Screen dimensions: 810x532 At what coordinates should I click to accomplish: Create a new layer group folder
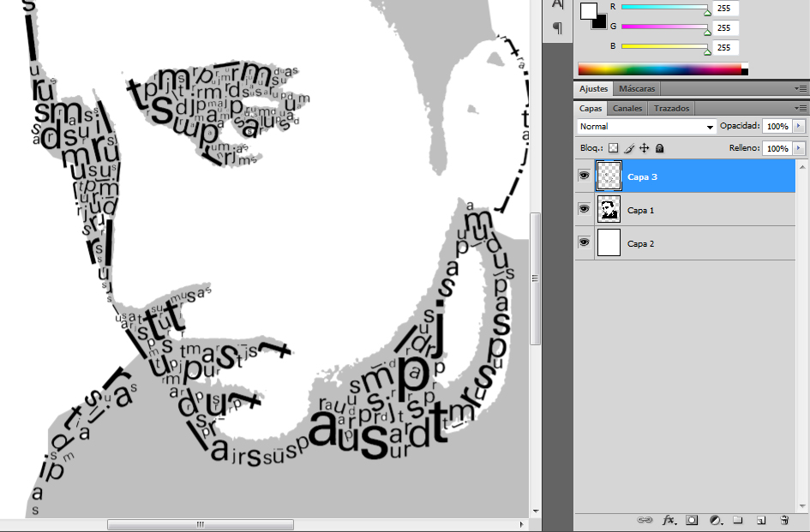click(738, 520)
